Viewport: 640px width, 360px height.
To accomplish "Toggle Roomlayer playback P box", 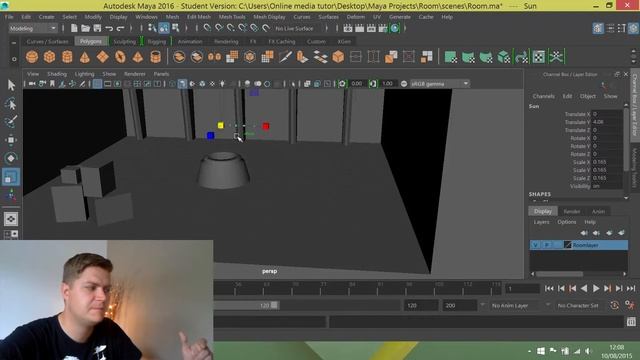I will tap(547, 245).
